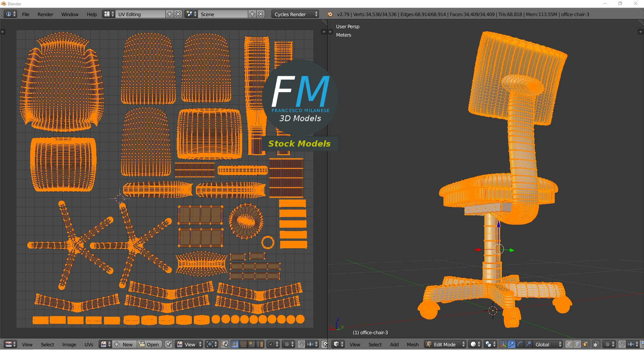
Task: Enable UV vertex select mode
Action: coord(234,344)
